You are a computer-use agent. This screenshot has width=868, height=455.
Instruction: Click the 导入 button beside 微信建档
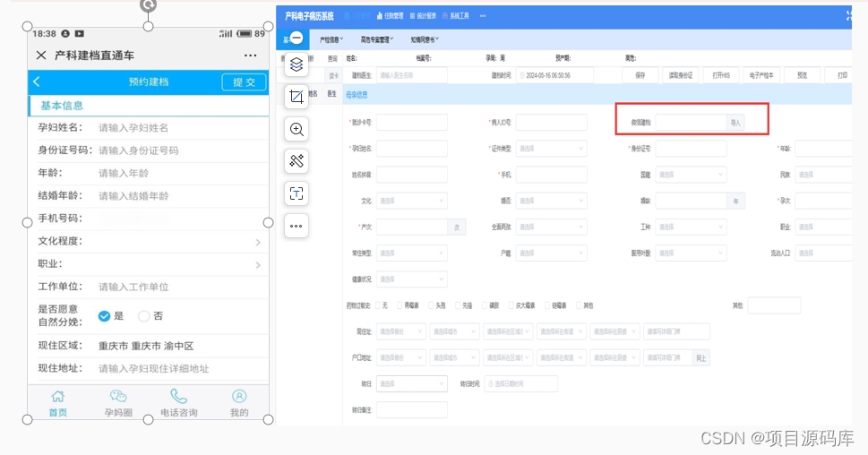(735, 123)
